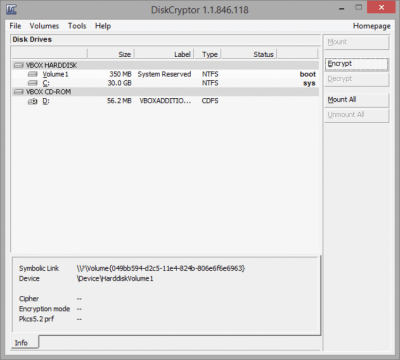Click the Status column header

click(x=249, y=54)
